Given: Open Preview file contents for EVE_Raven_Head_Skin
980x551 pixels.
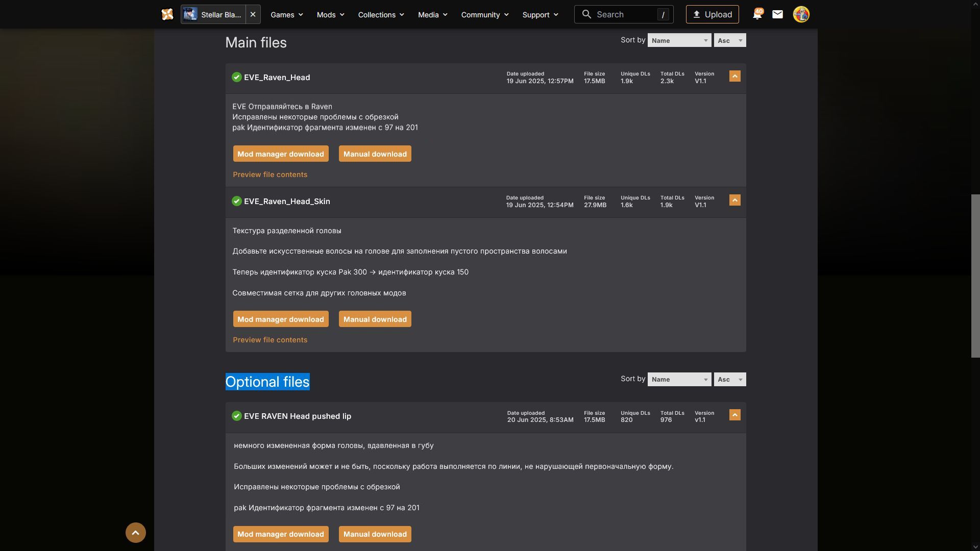Looking at the screenshot, I should tap(270, 340).
